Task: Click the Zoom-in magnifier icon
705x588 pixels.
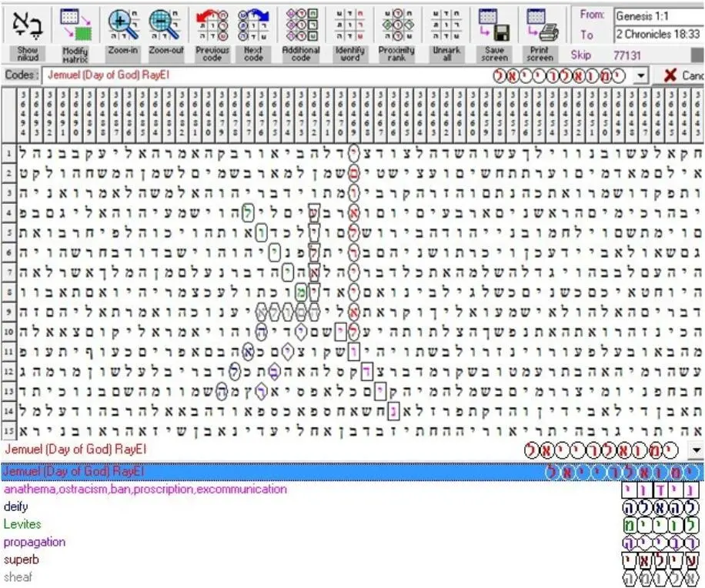Action: pos(122,25)
